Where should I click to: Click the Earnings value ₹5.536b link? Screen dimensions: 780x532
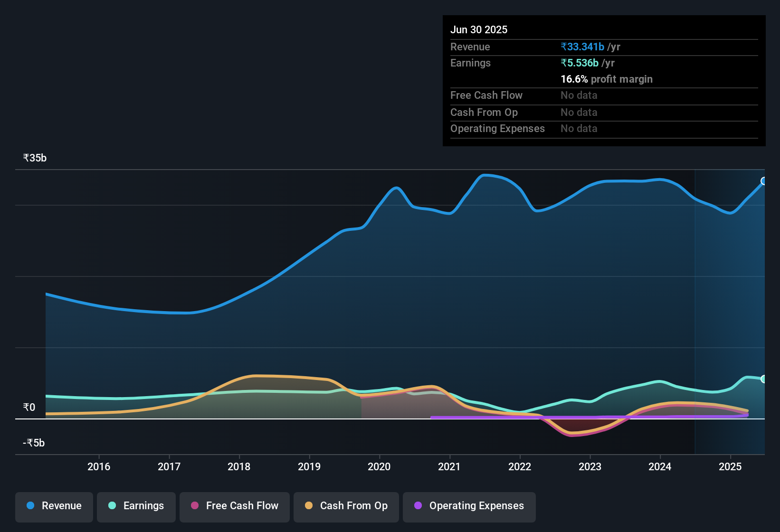(580, 63)
